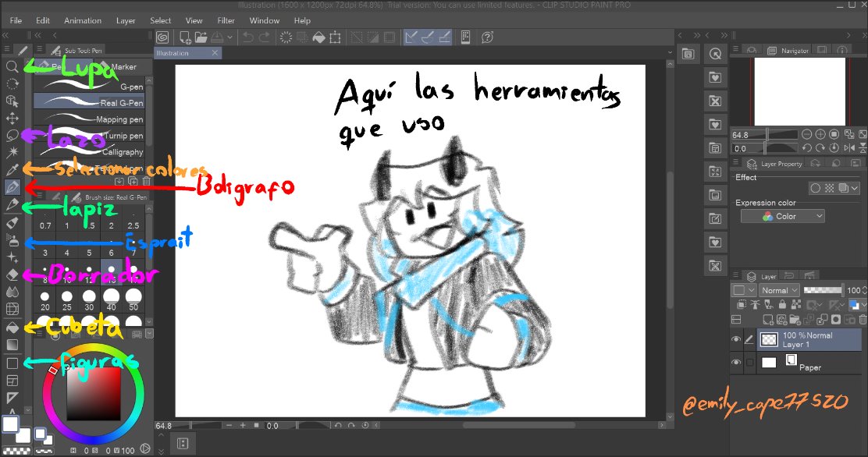Open Navigator palette hamburger menu
Screen dimensions: 868x457
pyautogui.click(x=736, y=49)
